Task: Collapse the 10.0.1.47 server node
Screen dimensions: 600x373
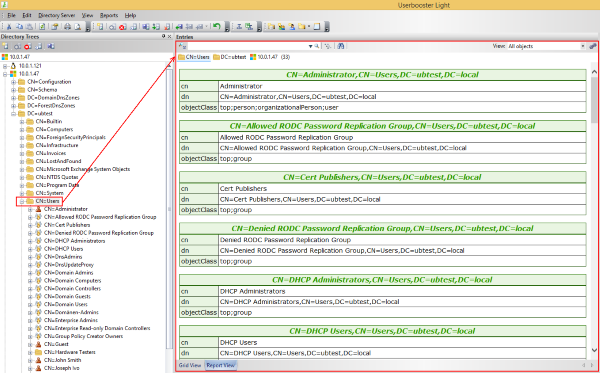Action: point(5,74)
